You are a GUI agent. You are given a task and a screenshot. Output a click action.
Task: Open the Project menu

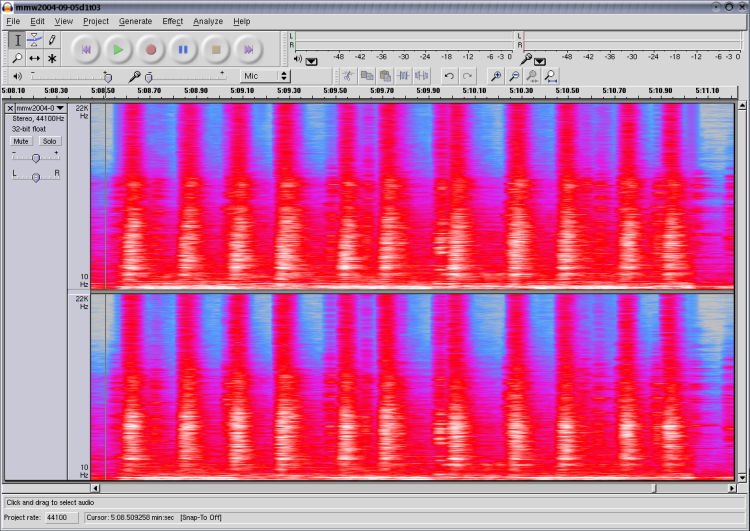tap(96, 21)
